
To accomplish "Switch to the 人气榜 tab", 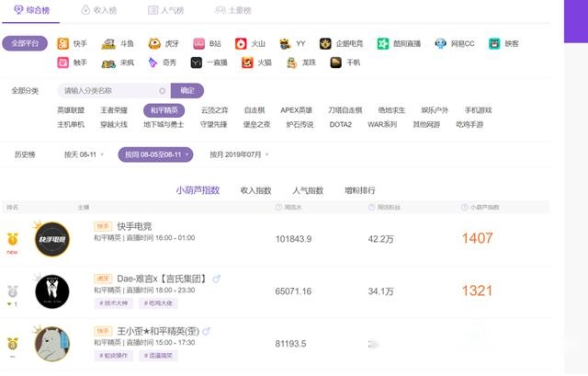I will point(165,10).
